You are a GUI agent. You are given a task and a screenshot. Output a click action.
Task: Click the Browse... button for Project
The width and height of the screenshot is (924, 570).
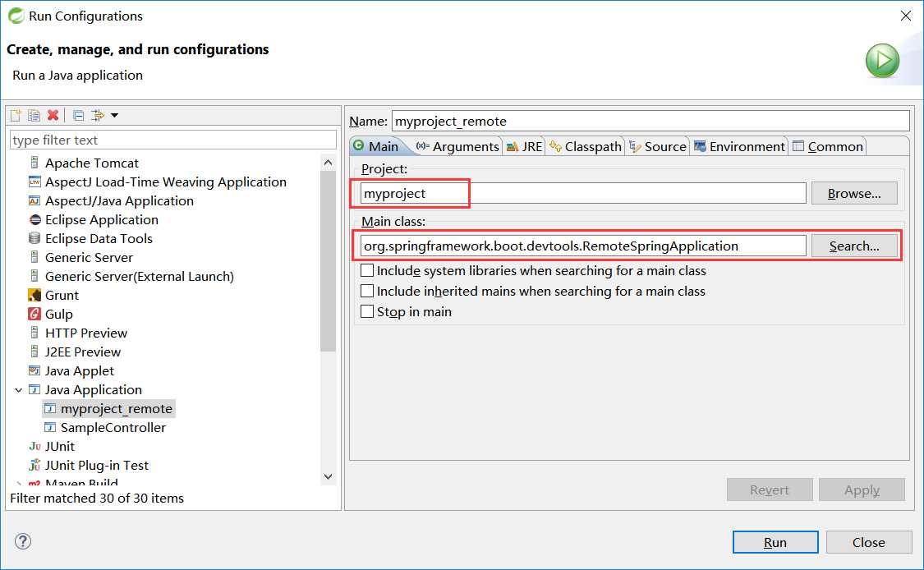point(854,193)
